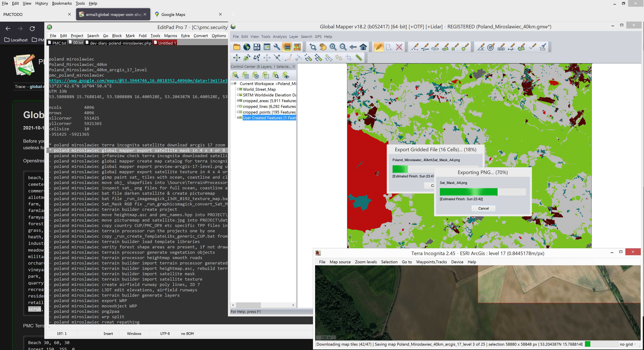The width and height of the screenshot is (644, 350).
Task: Click the back arrow previous view icon
Action: pyautogui.click(x=353, y=47)
